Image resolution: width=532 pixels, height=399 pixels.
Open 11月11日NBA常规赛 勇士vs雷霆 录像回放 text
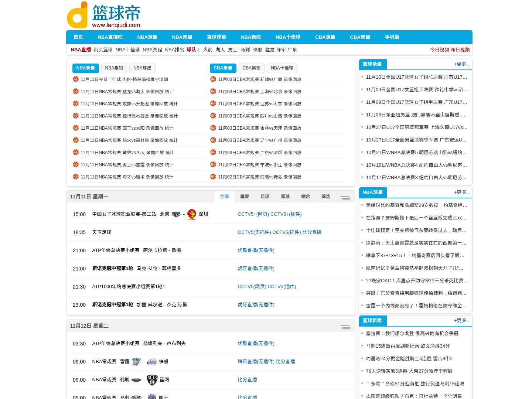click(127, 165)
